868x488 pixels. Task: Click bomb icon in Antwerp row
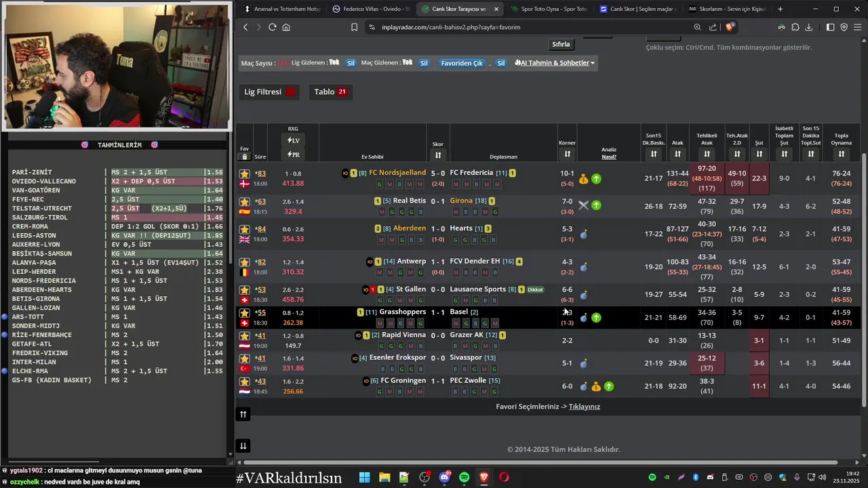point(583,267)
